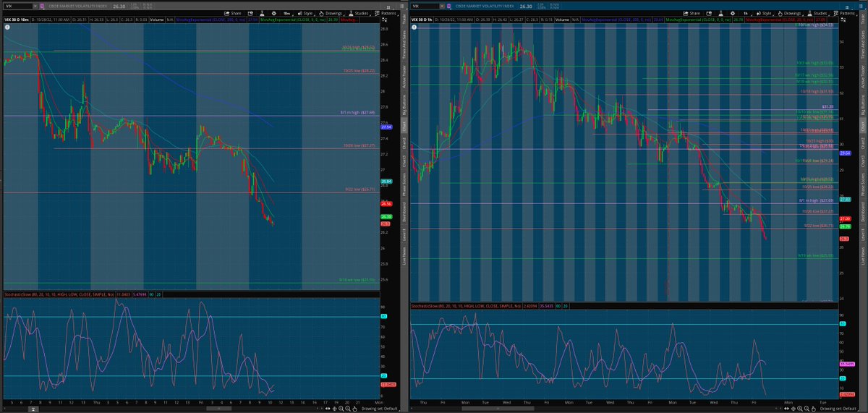Viewport: 868px width, 413px height.
Task: Click Share button in right chart
Action: (x=692, y=13)
